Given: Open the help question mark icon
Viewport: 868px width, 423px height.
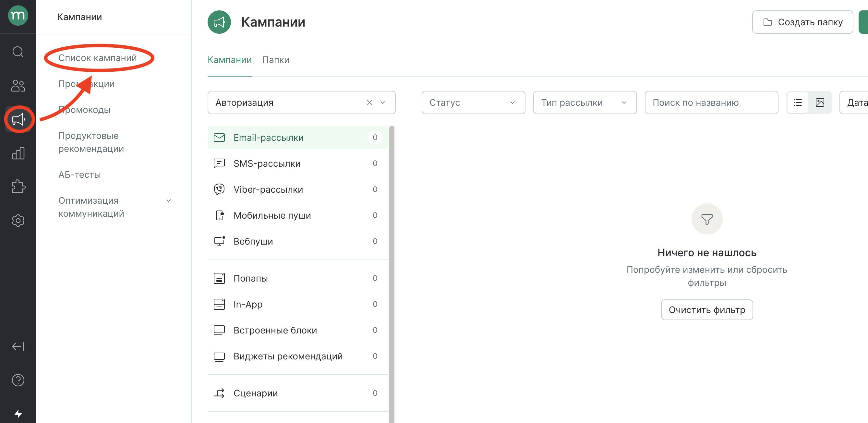Looking at the screenshot, I should click(18, 380).
